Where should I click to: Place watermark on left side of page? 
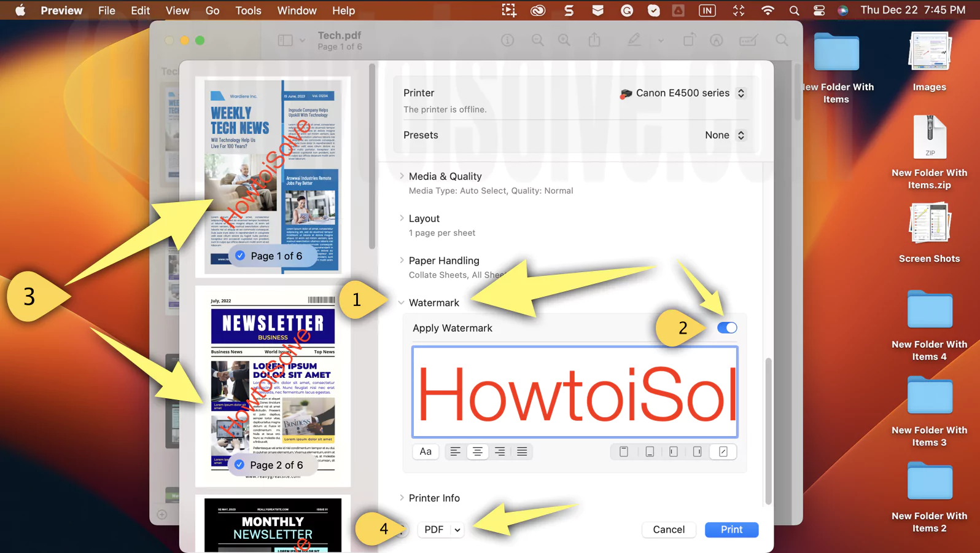674,452
